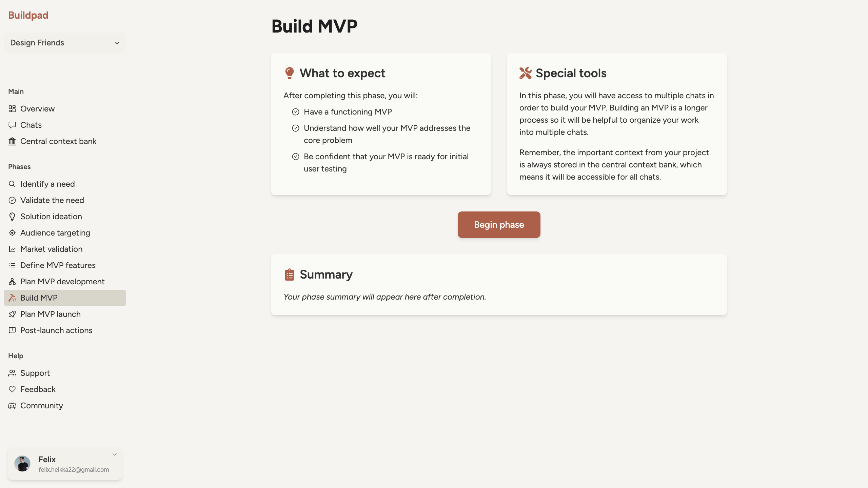Click the Plan MVP launch rocket icon
Viewport: 868px width, 488px height.
pos(12,314)
